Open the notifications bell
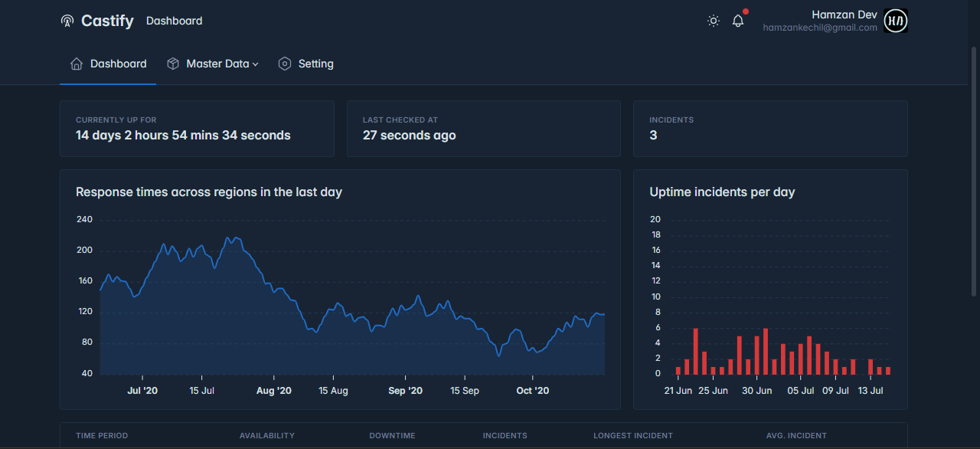Screen dimensions: 980x449 [738, 21]
